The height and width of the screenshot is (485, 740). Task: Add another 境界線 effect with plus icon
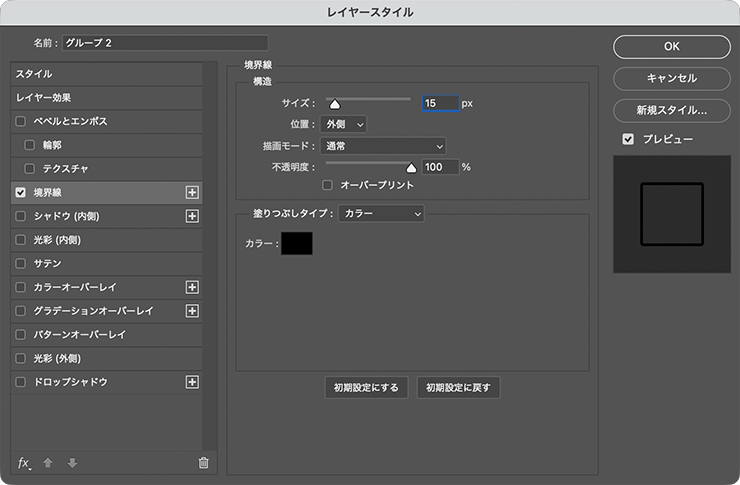coord(193,192)
